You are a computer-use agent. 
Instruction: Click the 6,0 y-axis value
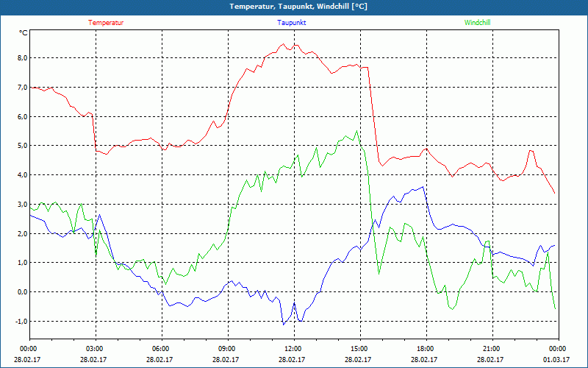pos(23,116)
